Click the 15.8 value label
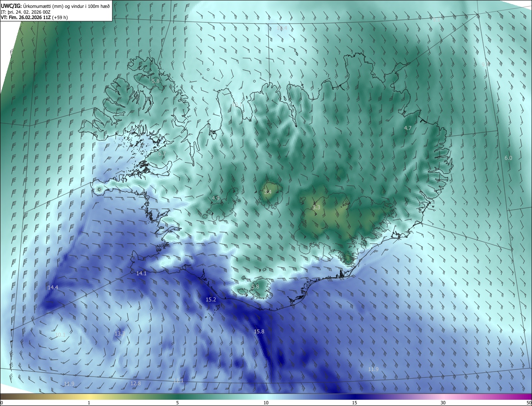The height and width of the screenshot is (406, 532). 259,331
